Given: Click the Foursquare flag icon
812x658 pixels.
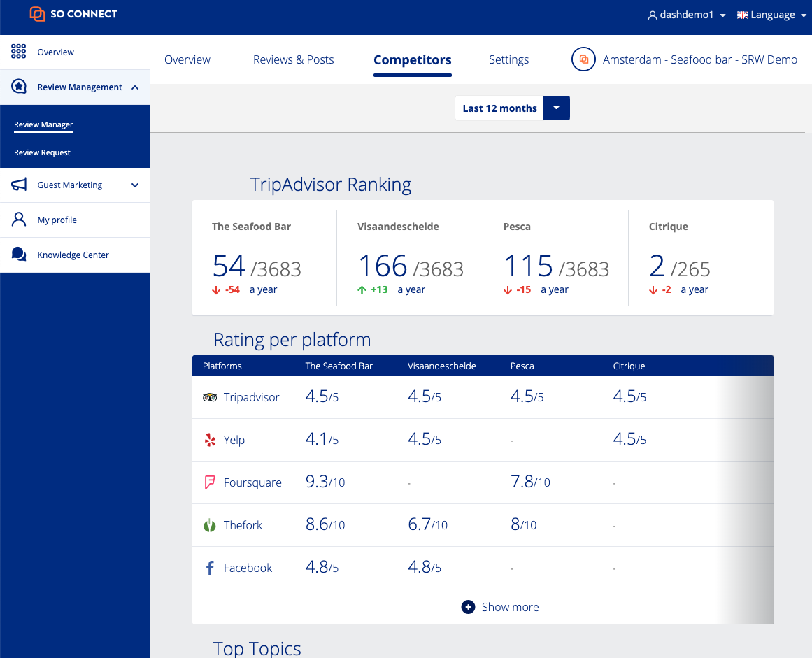Looking at the screenshot, I should pos(210,482).
